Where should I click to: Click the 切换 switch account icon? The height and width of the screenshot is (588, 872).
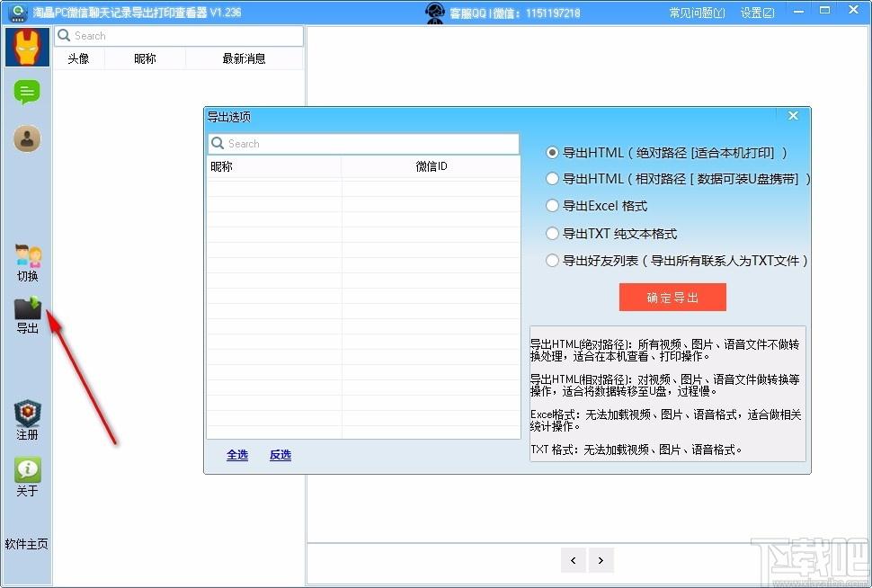point(28,263)
